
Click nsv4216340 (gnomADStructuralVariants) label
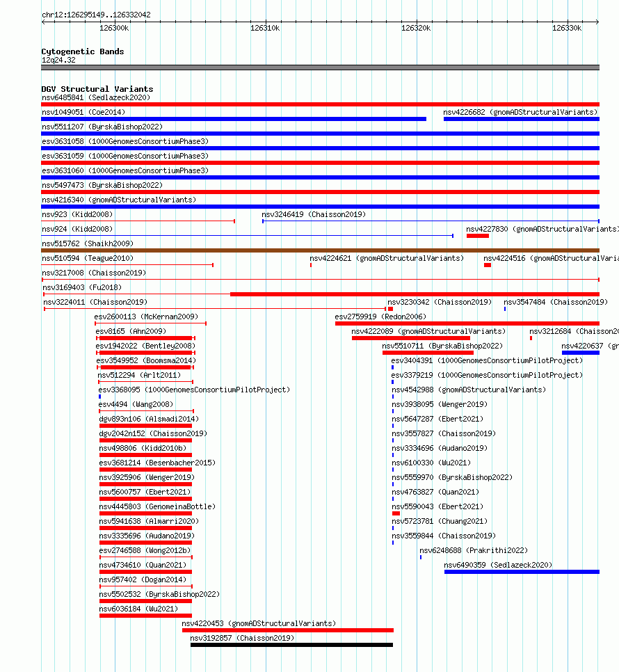(x=119, y=200)
